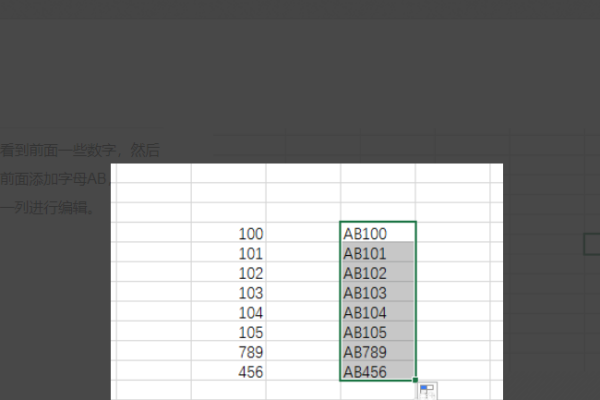Select the cell containing AB105
Viewport: 600px width, 400px height.
click(378, 331)
